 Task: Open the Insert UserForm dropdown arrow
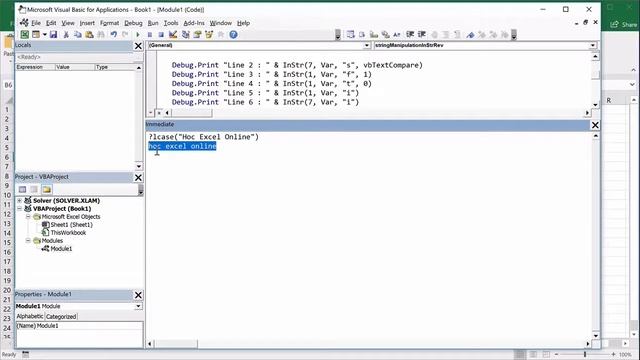coord(44,35)
